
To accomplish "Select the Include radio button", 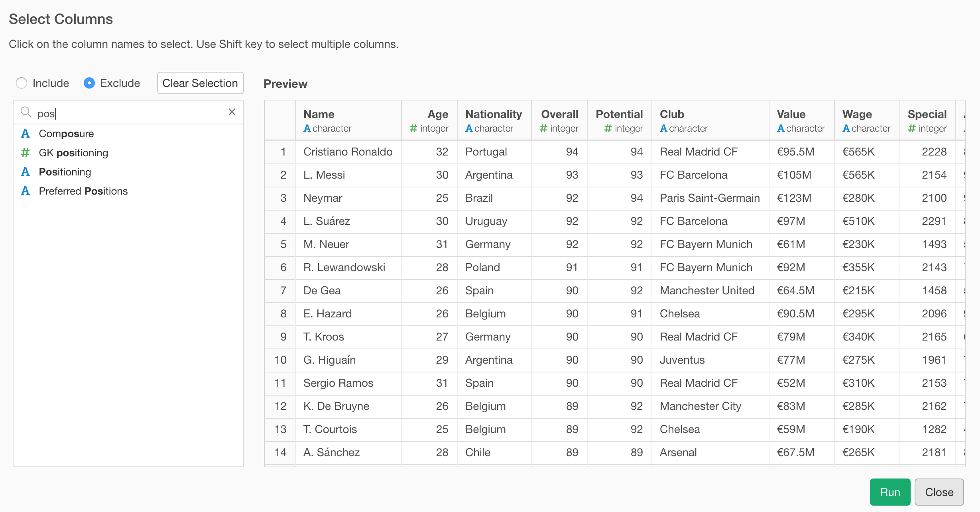I will tap(22, 83).
